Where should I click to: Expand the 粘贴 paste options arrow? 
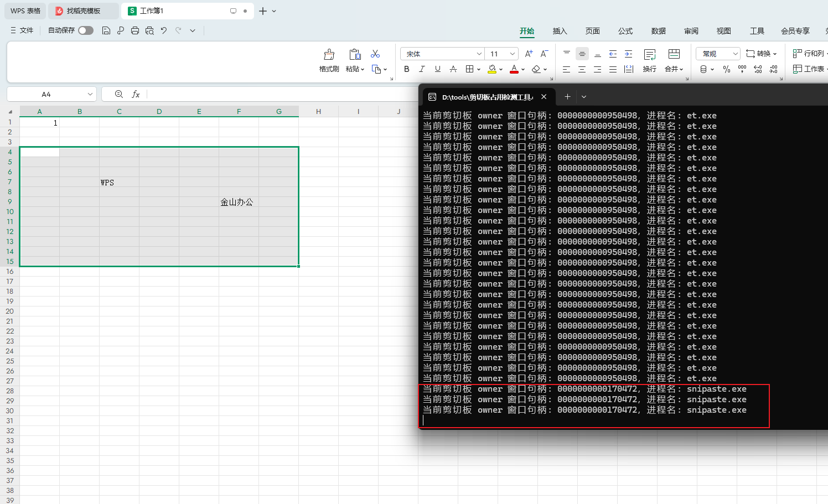[x=363, y=69]
